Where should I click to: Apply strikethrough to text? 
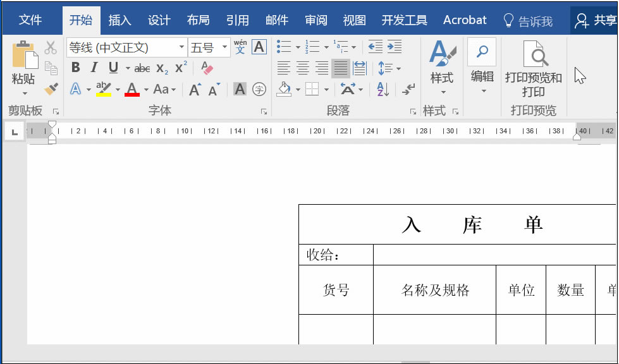click(x=142, y=67)
